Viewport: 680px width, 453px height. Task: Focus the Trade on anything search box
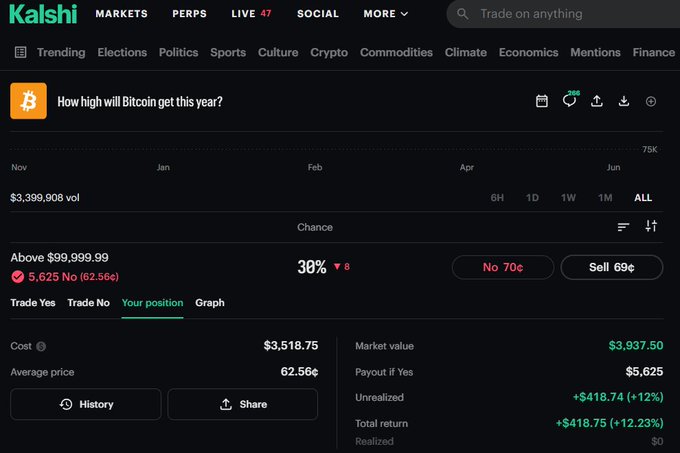563,14
